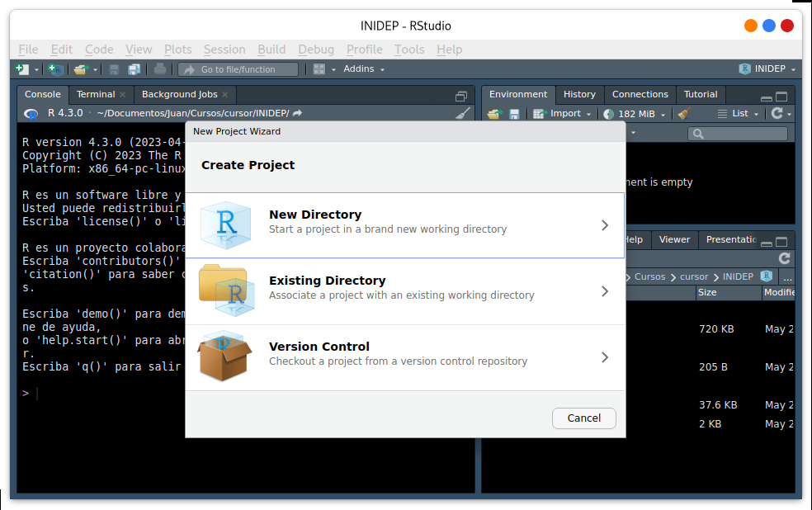
Task: Expand the Addins dropdown
Action: click(364, 68)
